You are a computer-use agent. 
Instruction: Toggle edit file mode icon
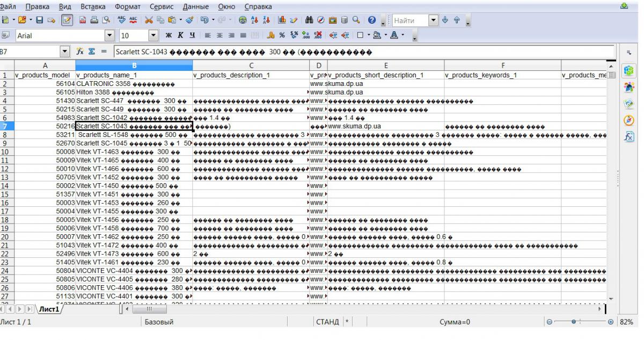(x=67, y=21)
